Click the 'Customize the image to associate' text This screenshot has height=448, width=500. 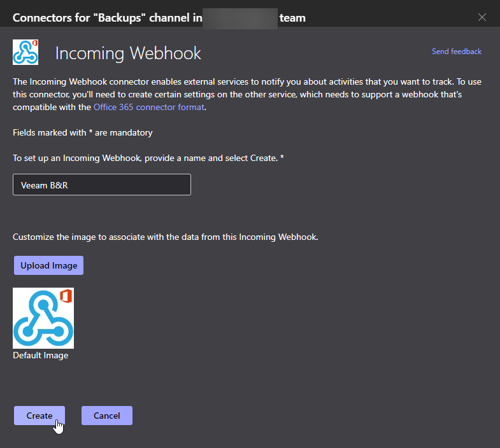[x=166, y=237]
